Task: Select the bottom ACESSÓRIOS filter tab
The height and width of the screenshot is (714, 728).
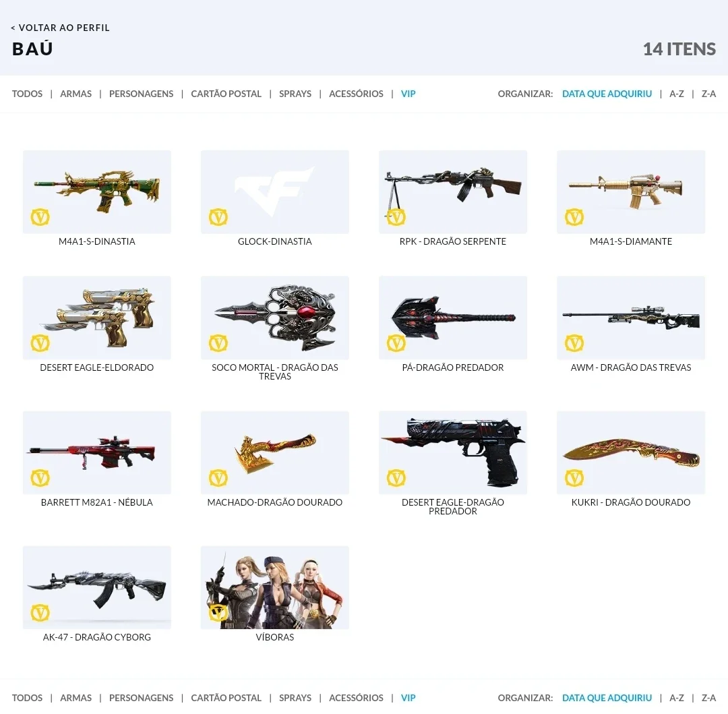Action: (x=356, y=698)
